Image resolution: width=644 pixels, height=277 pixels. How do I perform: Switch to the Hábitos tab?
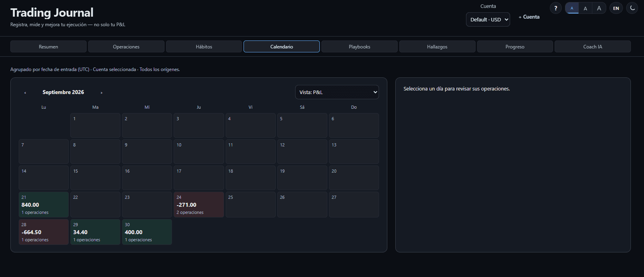(x=204, y=46)
